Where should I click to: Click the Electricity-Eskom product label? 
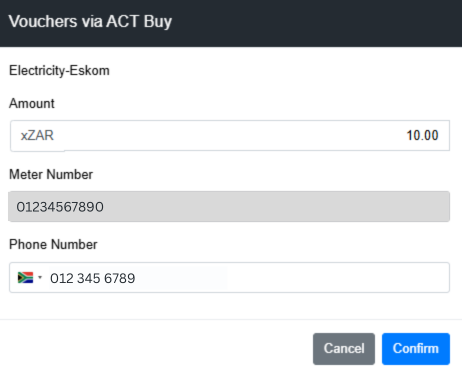pyautogui.click(x=59, y=71)
